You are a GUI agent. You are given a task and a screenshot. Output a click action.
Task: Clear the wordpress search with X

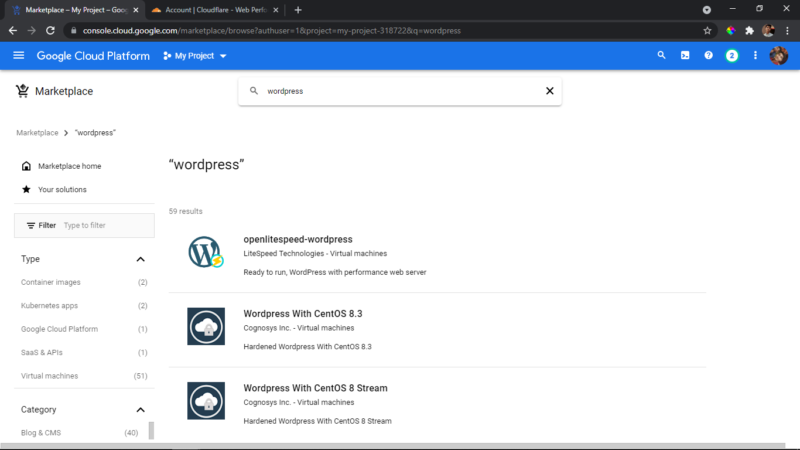(549, 91)
